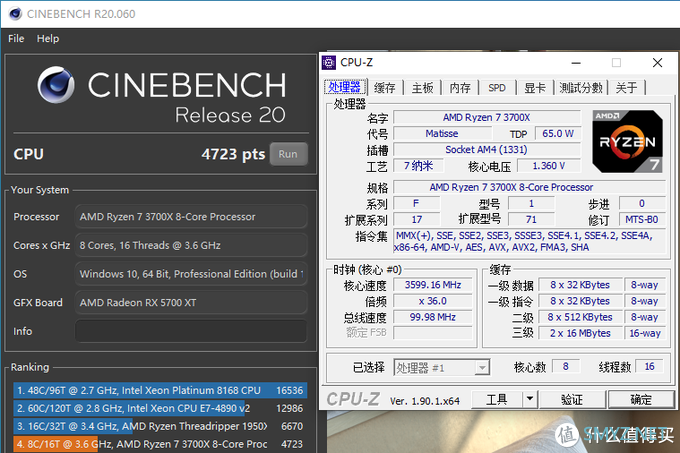Click the 代号 value Matisse
This screenshot has width=680, height=453.
442,134
